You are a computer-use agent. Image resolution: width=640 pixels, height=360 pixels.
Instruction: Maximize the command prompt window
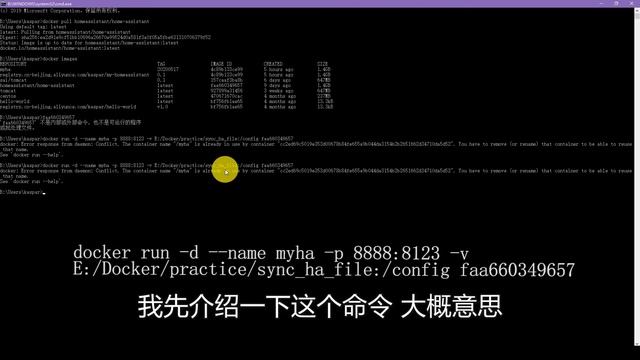pos(616,3)
